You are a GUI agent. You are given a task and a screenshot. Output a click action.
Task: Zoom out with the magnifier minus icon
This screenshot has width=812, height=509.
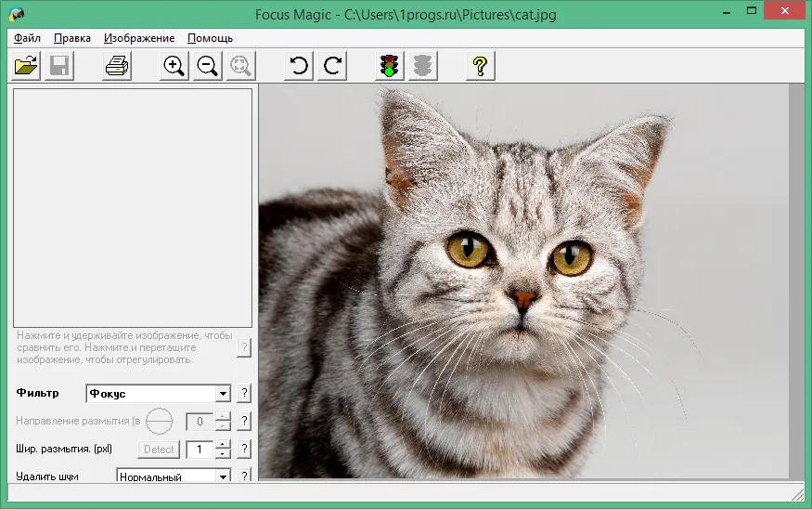click(207, 66)
